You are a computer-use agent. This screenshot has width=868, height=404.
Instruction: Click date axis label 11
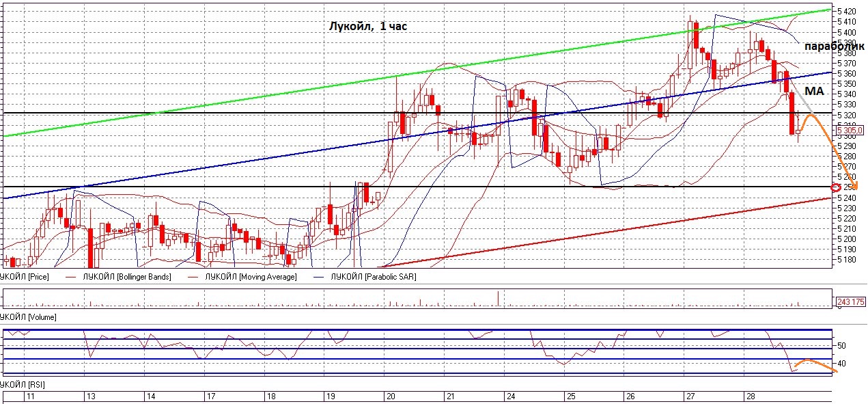30,396
